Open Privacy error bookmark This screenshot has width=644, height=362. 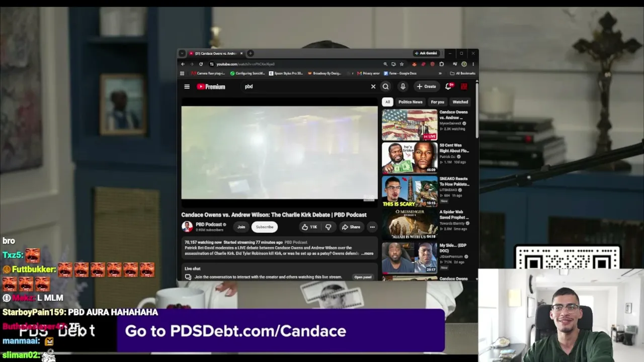pos(368,73)
